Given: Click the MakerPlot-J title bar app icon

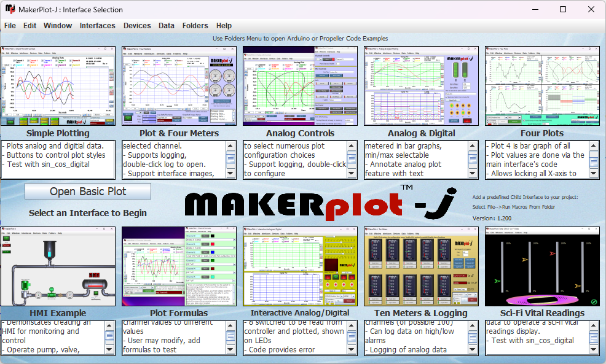Looking at the screenshot, I should coord(10,9).
